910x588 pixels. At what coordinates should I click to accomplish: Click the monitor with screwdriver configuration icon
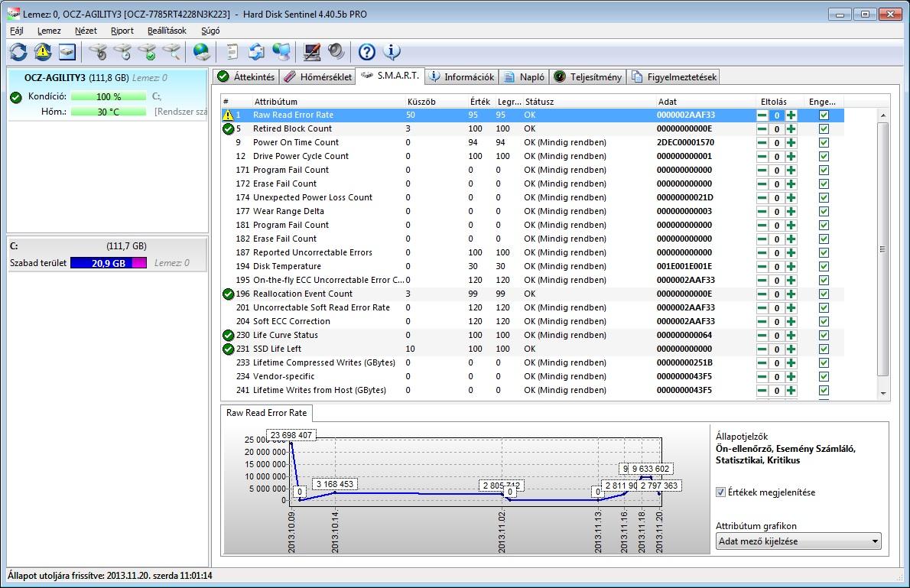312,52
